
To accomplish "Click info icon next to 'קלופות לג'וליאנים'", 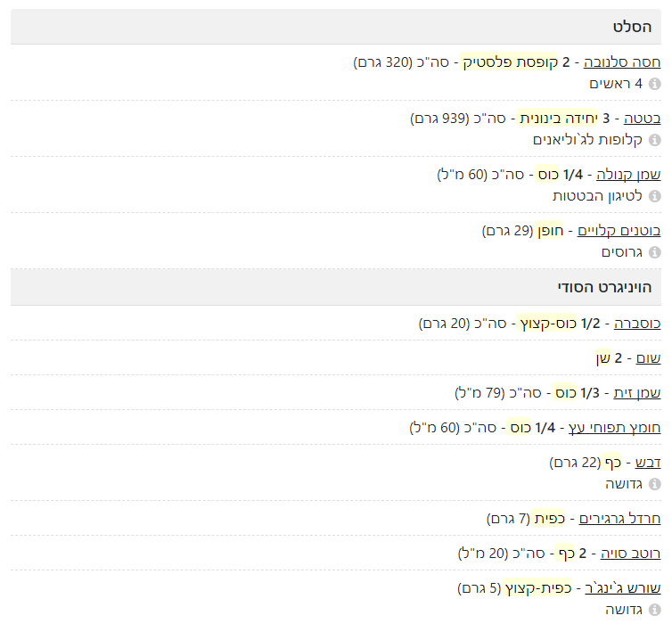I will (x=655, y=140).
